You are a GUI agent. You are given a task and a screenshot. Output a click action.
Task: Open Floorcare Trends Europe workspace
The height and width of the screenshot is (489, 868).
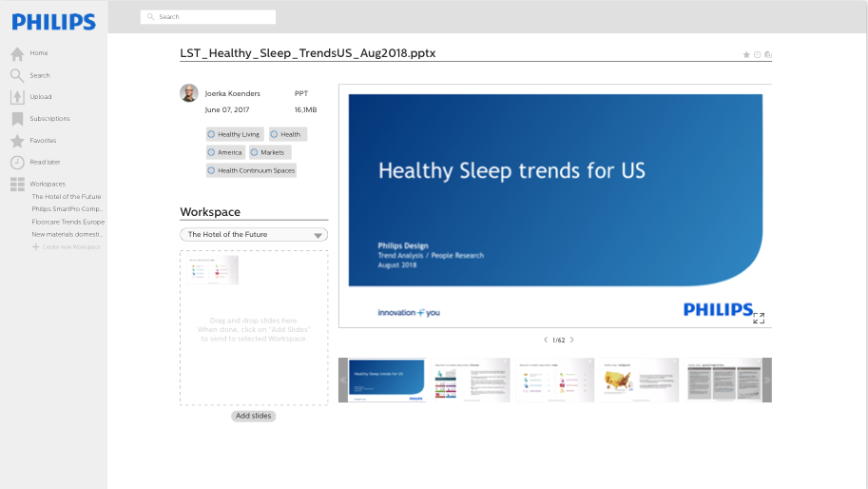tap(68, 222)
